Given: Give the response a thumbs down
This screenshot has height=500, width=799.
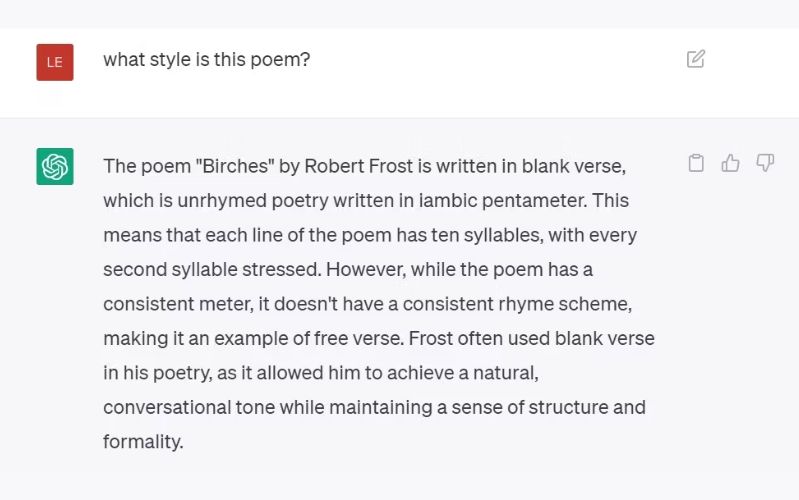Looking at the screenshot, I should (x=765, y=163).
